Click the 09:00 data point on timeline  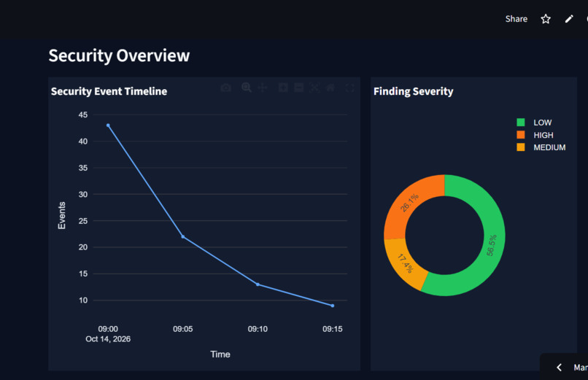point(108,125)
